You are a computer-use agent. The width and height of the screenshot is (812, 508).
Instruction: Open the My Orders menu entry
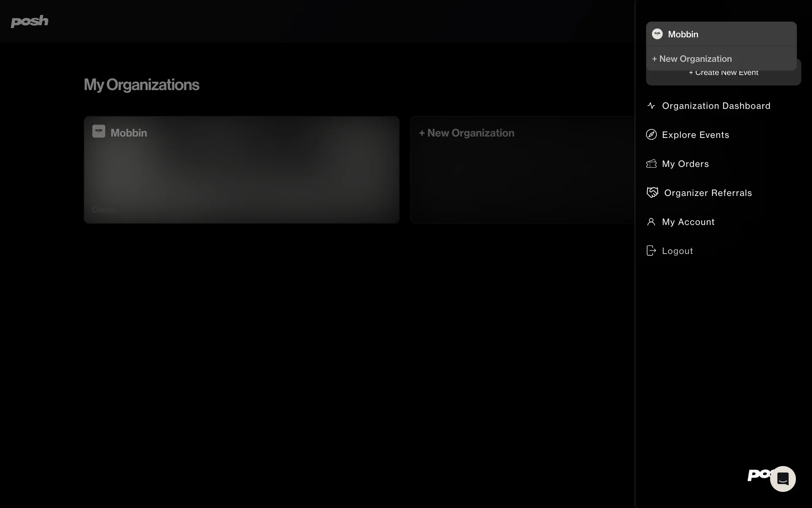tap(685, 164)
